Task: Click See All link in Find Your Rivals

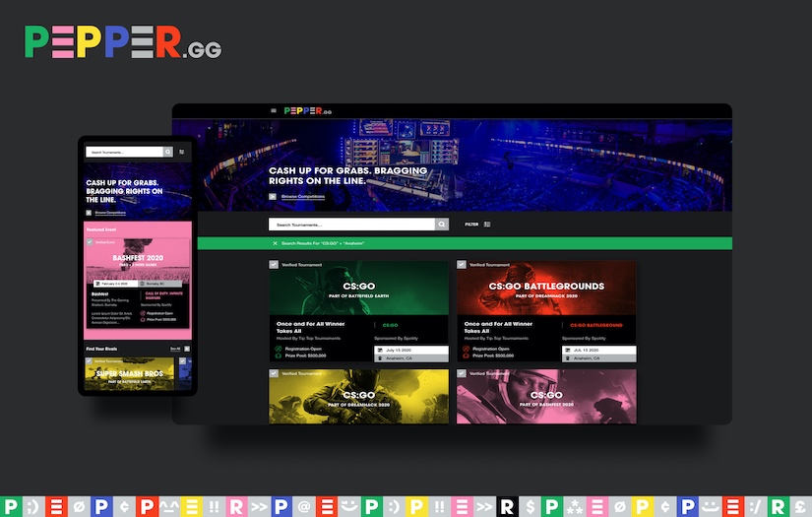Action: (175, 349)
